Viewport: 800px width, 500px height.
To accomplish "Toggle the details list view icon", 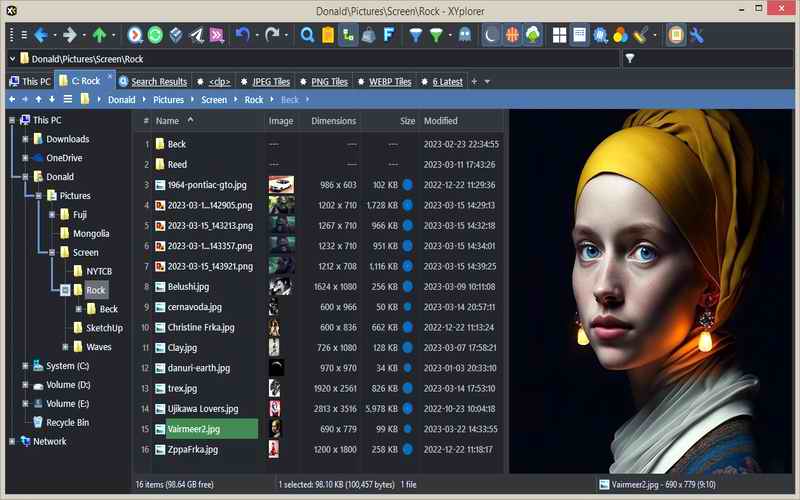I will pos(580,35).
